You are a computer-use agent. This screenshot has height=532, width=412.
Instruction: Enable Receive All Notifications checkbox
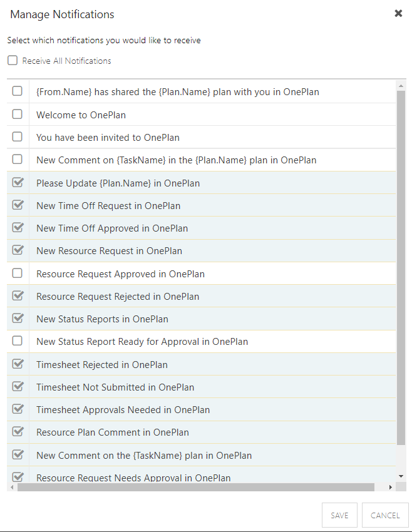tap(13, 60)
